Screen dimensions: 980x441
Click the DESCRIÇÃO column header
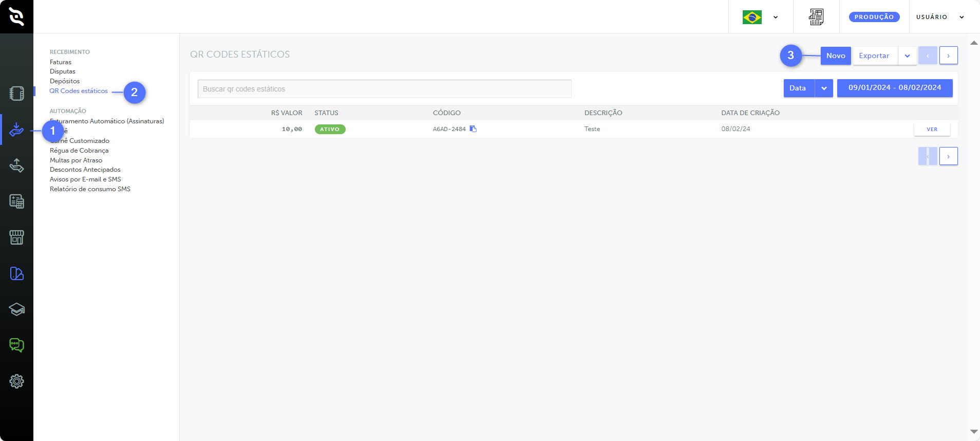[603, 113]
